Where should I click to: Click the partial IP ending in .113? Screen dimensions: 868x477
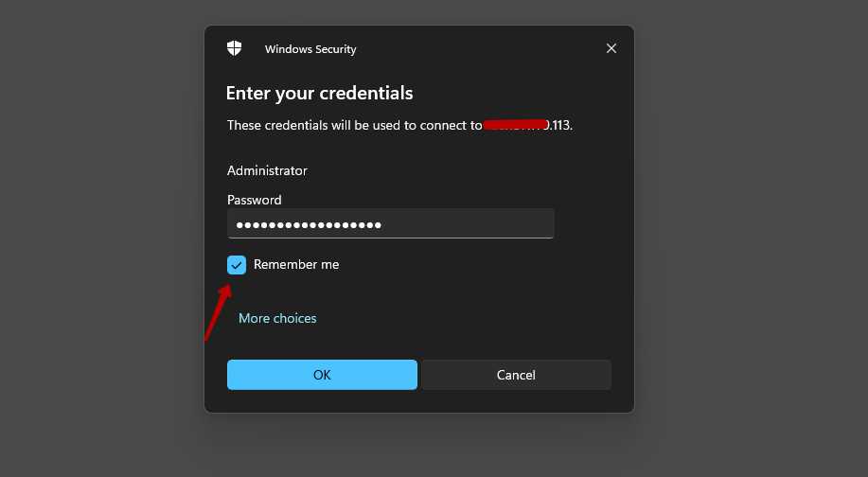pos(559,125)
